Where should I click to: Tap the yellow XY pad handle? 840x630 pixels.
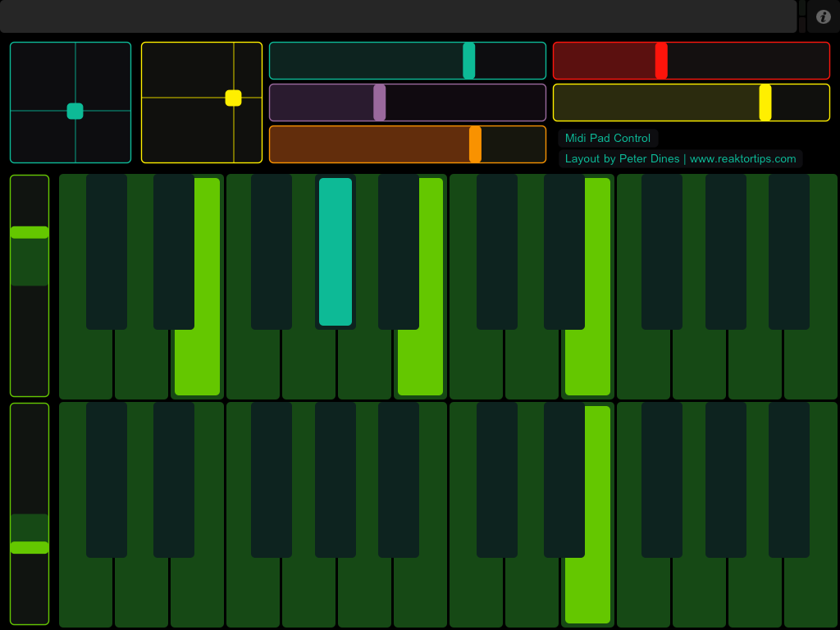[233, 98]
